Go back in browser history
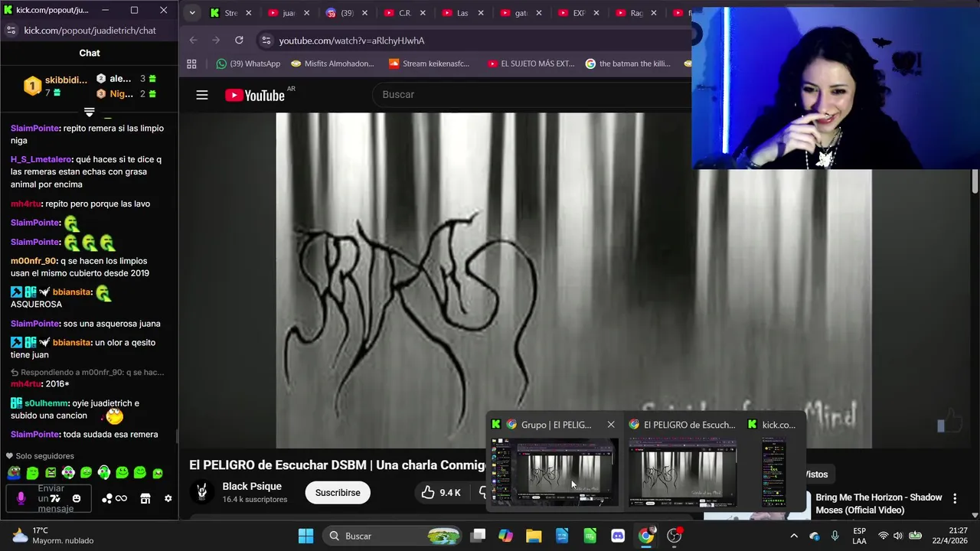 [193, 41]
